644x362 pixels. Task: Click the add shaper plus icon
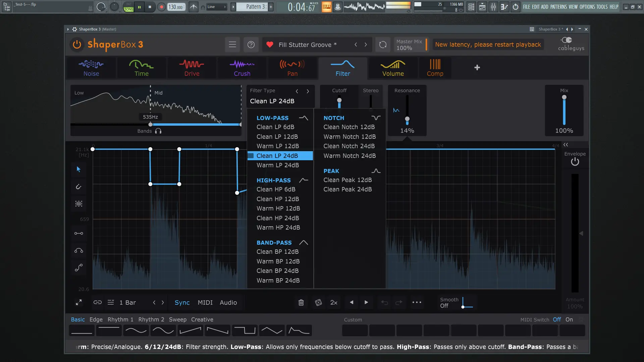[x=477, y=68]
